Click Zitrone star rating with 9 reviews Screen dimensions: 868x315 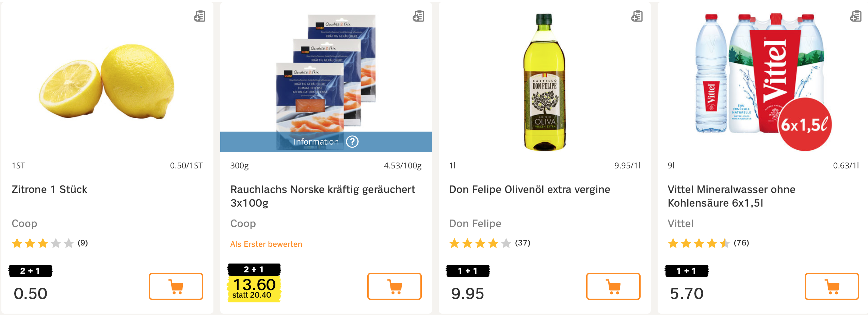[x=49, y=243]
